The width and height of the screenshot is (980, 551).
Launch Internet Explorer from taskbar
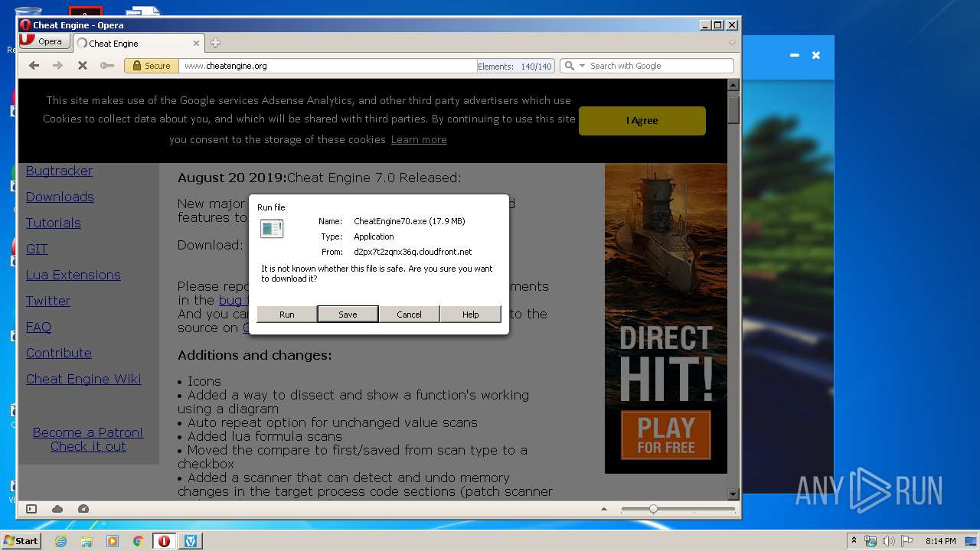60,541
